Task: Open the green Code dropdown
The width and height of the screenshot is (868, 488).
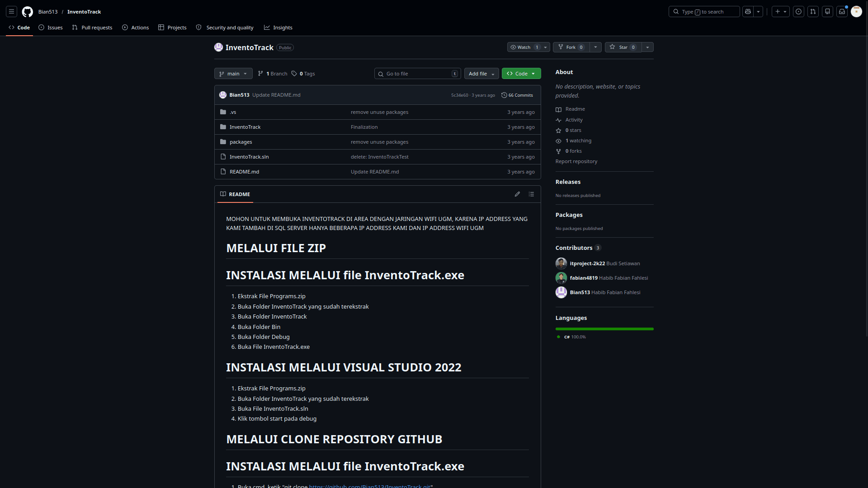Action: [x=521, y=74]
